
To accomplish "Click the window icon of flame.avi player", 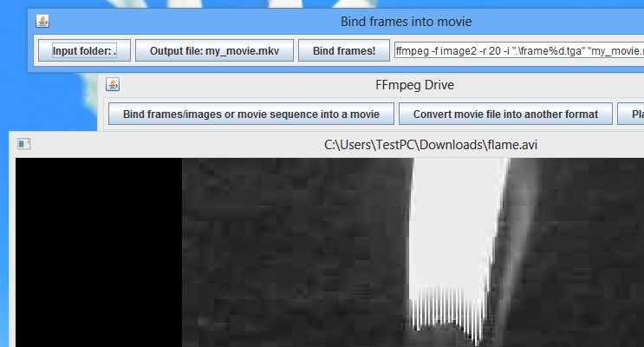I will (23, 144).
